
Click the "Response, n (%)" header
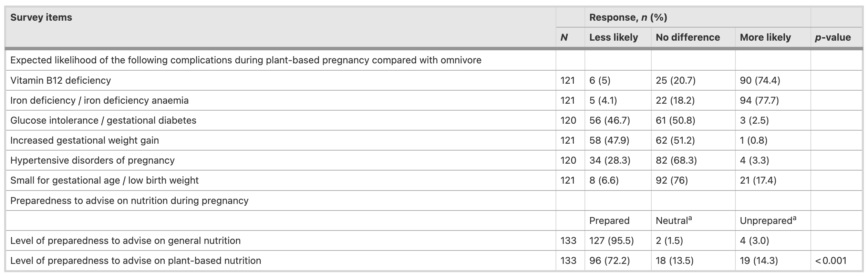(628, 18)
